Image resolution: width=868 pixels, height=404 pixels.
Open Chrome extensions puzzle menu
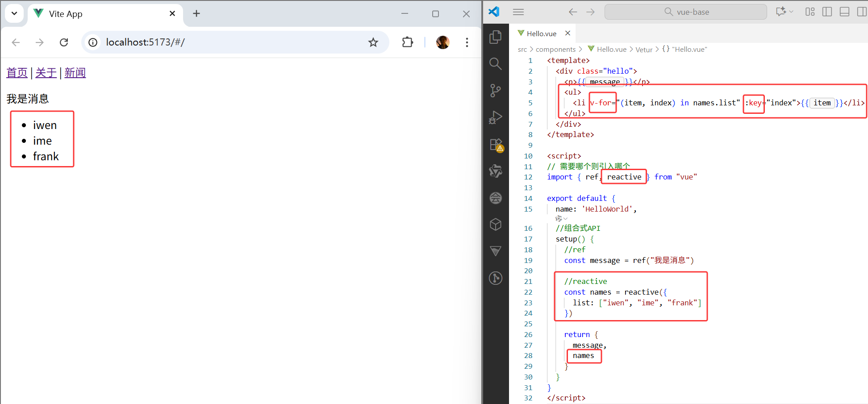(x=407, y=42)
